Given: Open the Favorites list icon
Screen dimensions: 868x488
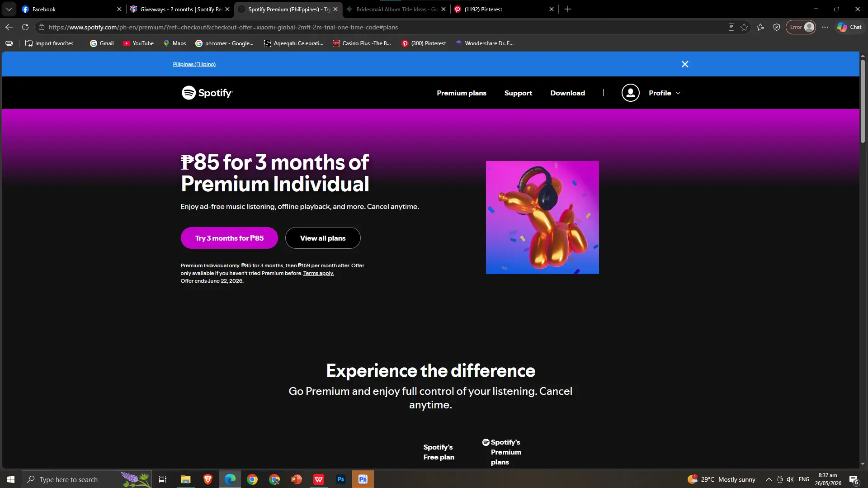Looking at the screenshot, I should (760, 27).
